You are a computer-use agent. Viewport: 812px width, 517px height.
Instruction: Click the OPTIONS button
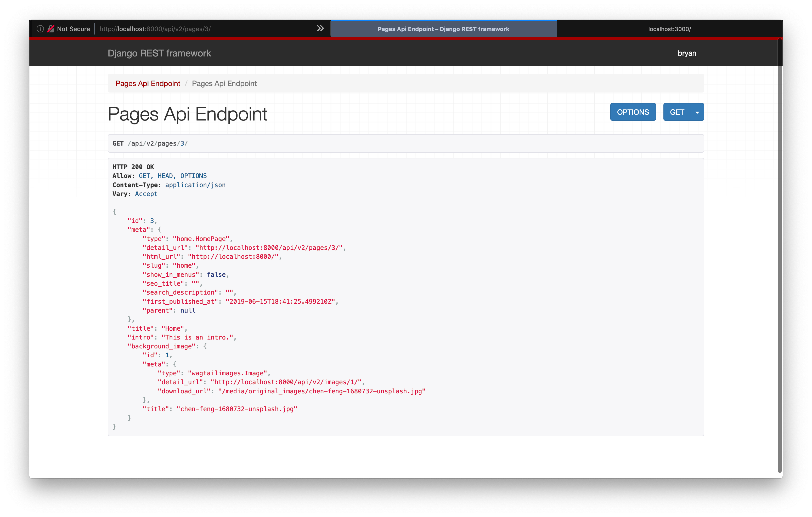633,112
